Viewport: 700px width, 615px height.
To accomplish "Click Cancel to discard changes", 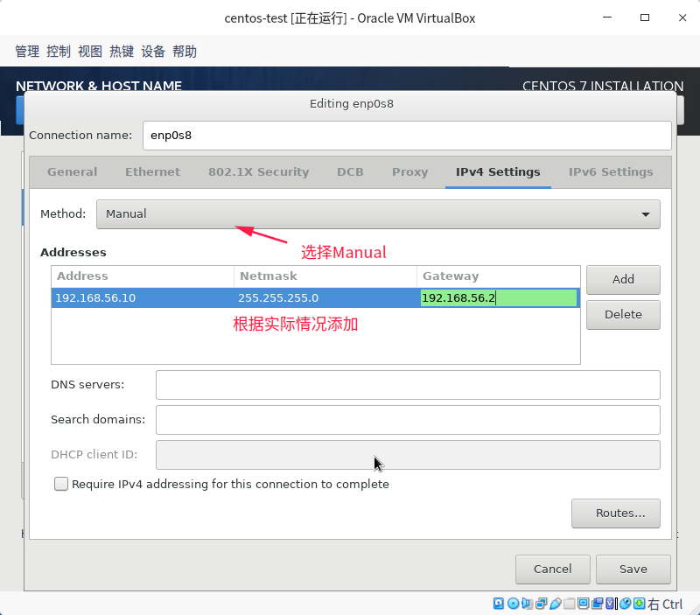I will tap(553, 569).
